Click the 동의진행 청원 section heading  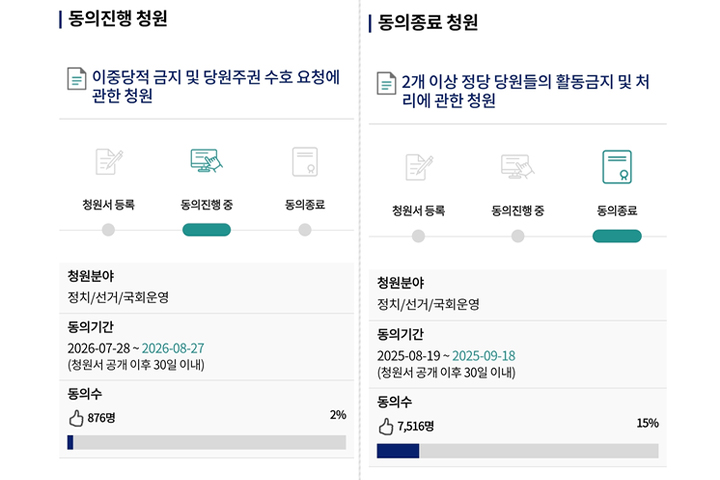click(118, 19)
